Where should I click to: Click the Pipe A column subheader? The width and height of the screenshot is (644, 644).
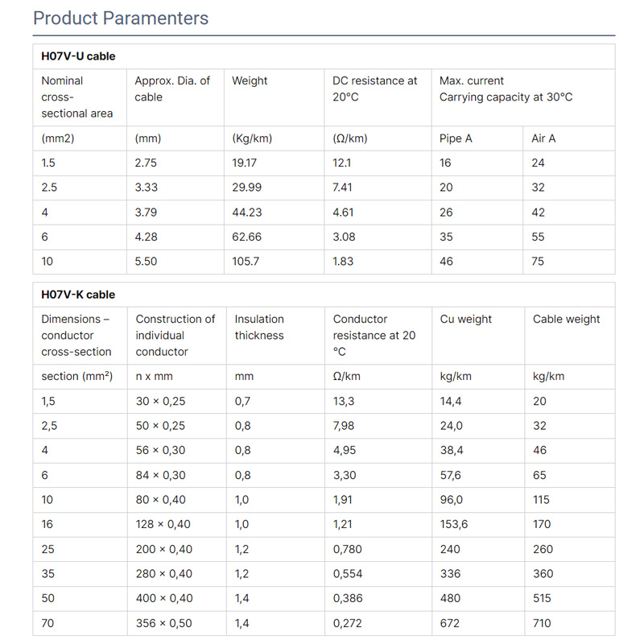point(456,138)
